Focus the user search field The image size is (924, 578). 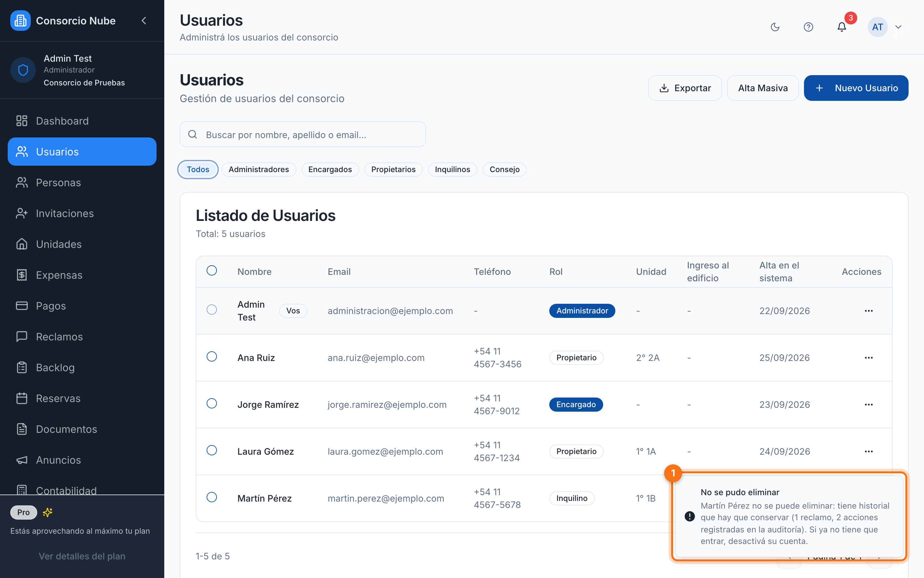click(x=303, y=135)
